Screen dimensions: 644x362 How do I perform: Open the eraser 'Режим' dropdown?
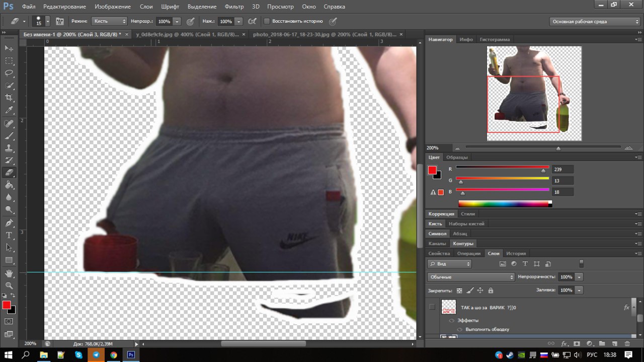click(109, 22)
